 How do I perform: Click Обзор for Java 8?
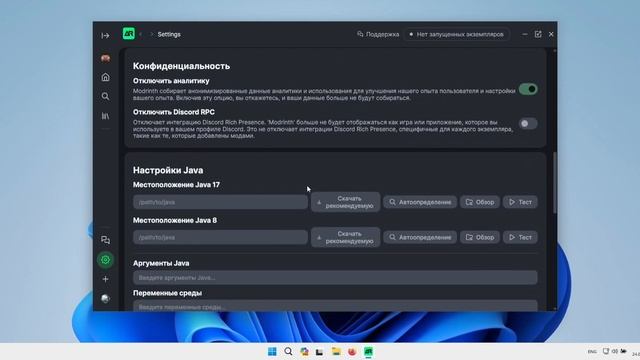tap(480, 237)
